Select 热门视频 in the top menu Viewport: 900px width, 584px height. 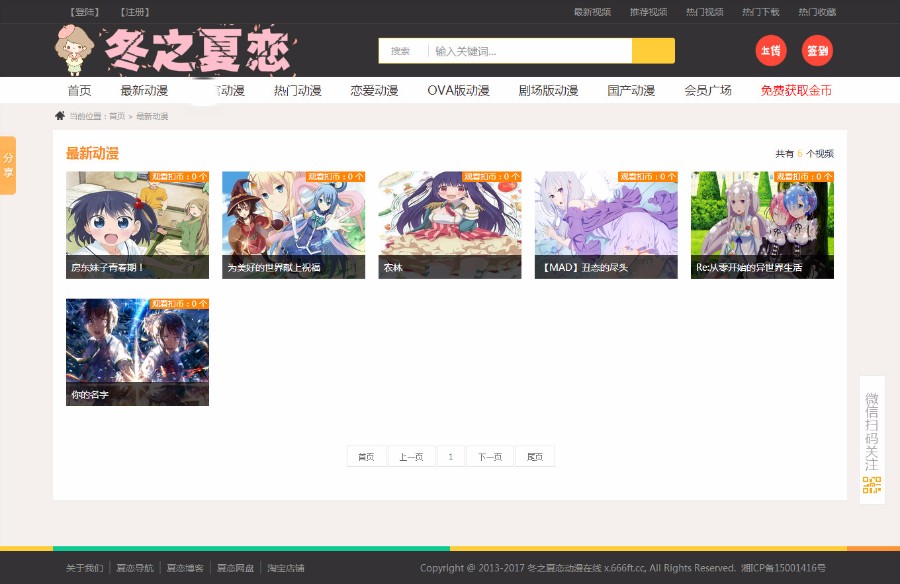point(704,12)
